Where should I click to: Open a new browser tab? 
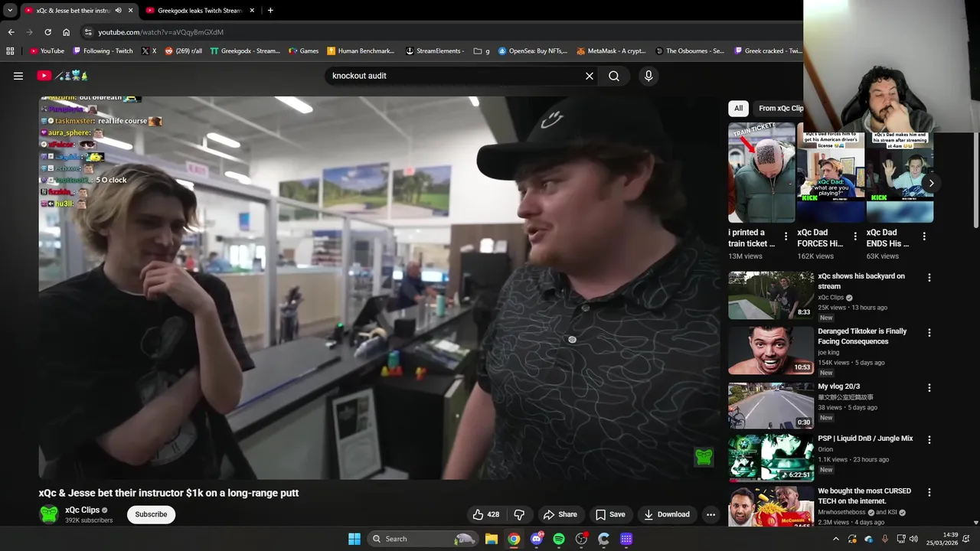[x=270, y=11]
